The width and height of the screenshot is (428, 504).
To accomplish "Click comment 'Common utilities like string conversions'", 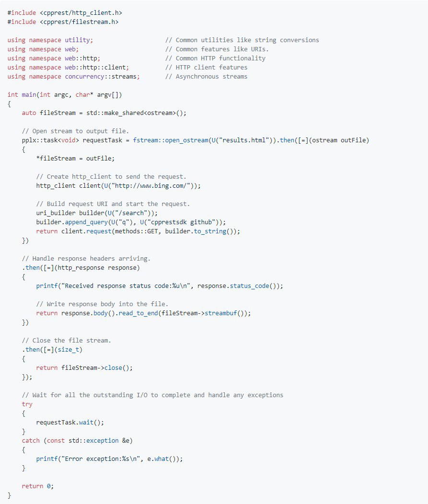I will coord(242,40).
